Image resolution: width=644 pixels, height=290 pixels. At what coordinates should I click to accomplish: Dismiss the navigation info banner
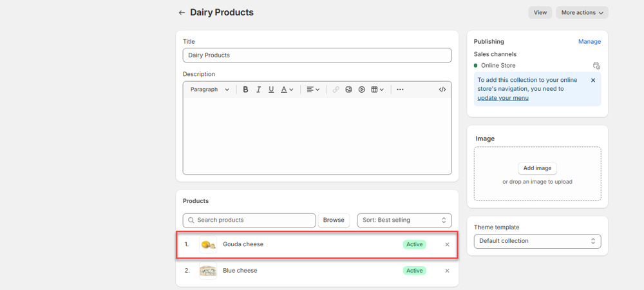click(x=593, y=81)
